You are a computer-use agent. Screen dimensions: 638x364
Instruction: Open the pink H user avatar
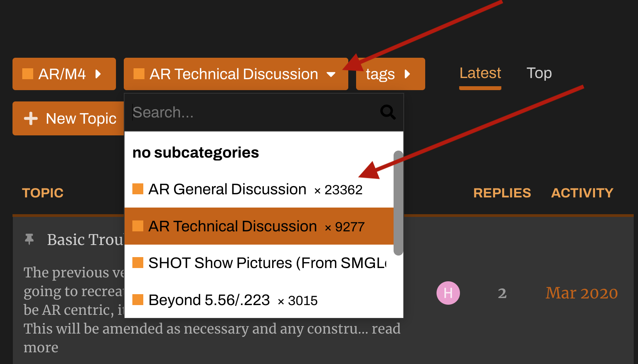[x=448, y=293]
